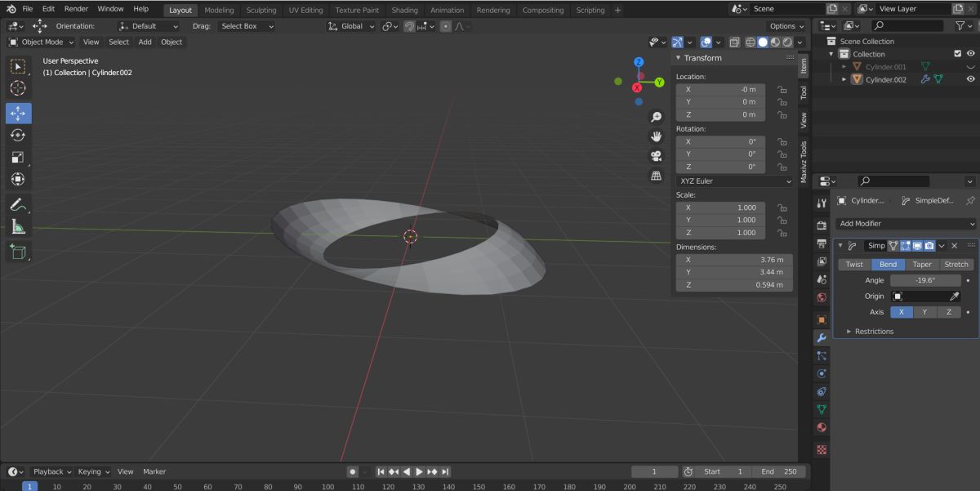Open Physics properties tab icon
This screenshot has width=980, height=491.
point(822,373)
